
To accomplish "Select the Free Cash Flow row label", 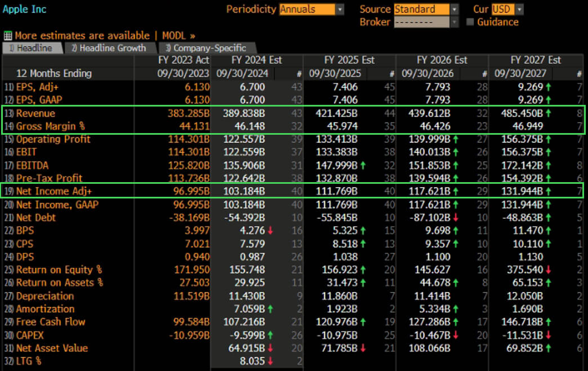I will [x=51, y=322].
